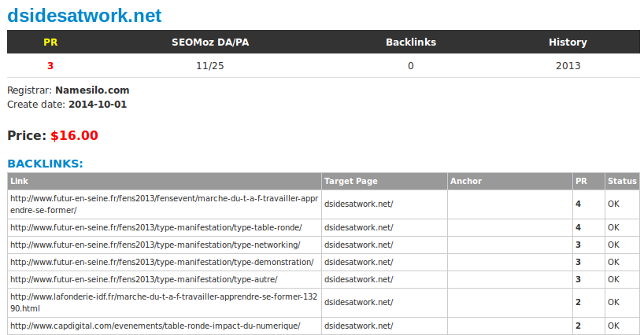Click the History header cell
Screen dimensions: 644x335
point(568,42)
